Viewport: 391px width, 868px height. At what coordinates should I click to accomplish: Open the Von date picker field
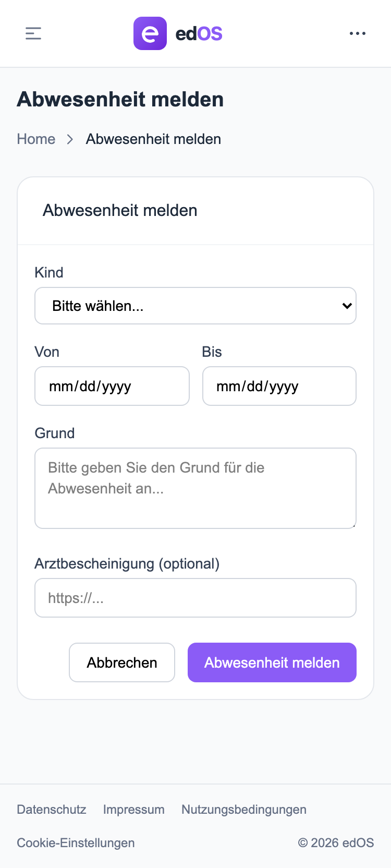(x=112, y=386)
